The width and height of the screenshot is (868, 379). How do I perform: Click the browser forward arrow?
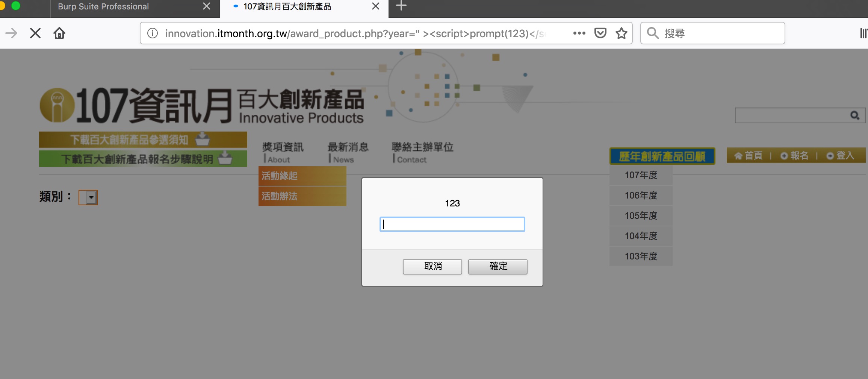point(11,33)
